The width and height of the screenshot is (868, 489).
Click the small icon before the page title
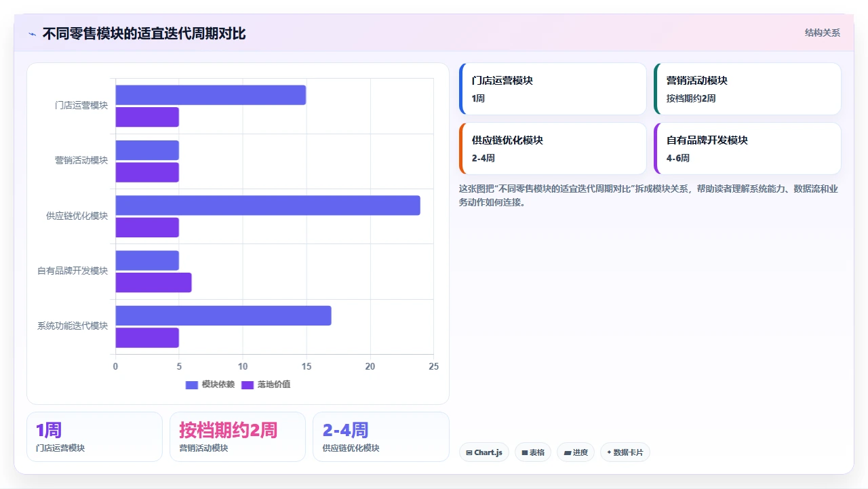pyautogui.click(x=32, y=34)
